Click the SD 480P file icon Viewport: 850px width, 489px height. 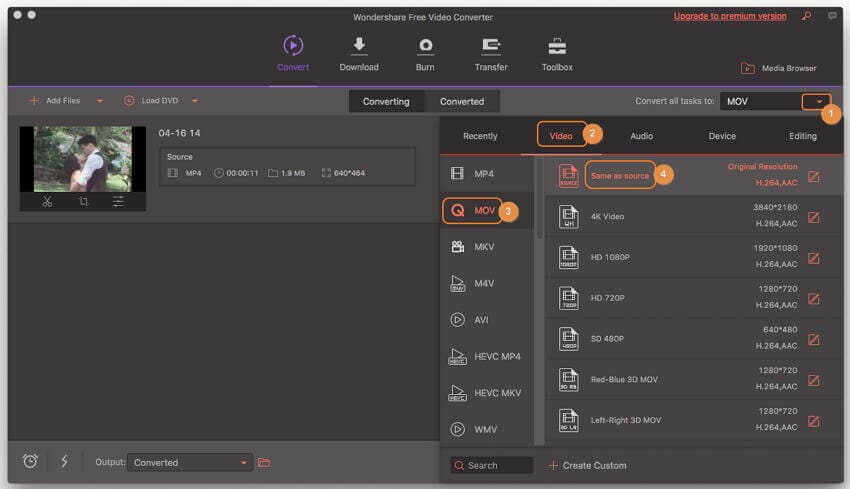pos(568,339)
